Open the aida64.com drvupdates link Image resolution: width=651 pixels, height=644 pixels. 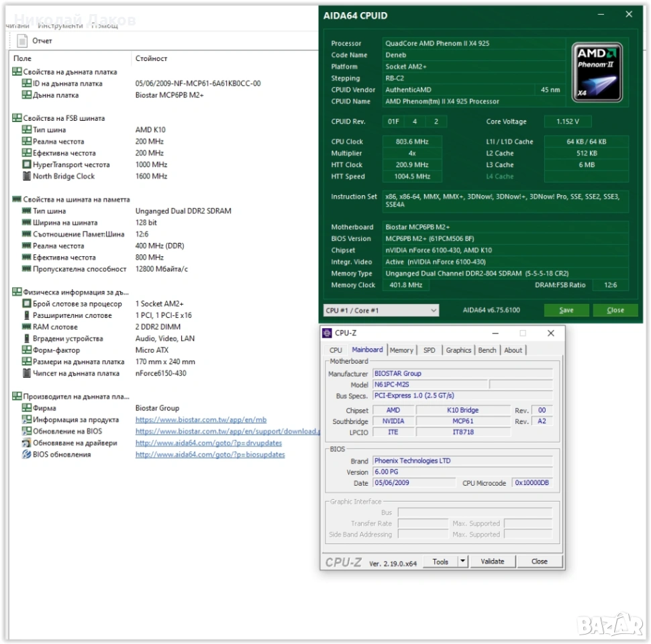[x=208, y=443]
